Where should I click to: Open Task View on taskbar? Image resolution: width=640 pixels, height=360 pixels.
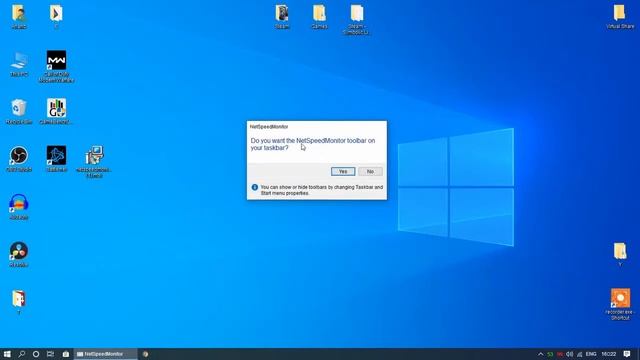[x=50, y=354]
